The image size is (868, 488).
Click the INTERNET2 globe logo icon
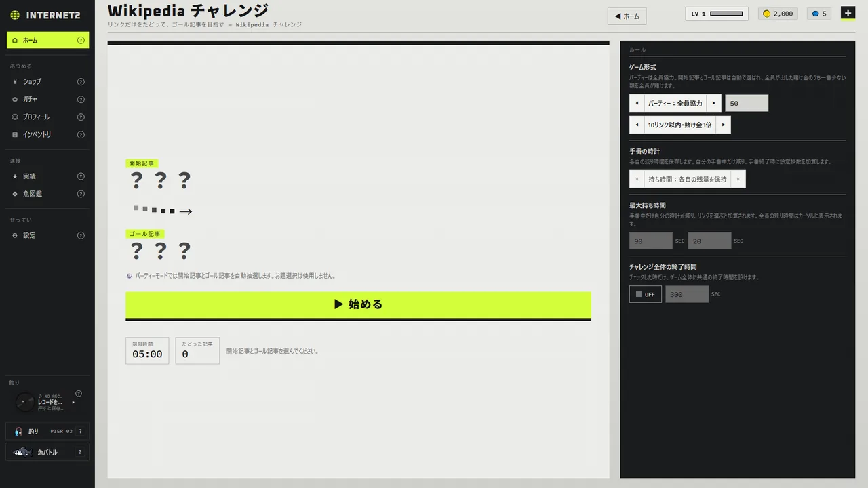click(x=15, y=15)
